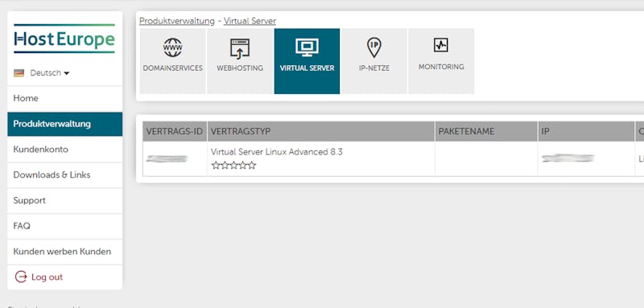Open the Virtual Server Linux Advanced 8.3 contract
644x308 pixels.
tap(276, 152)
